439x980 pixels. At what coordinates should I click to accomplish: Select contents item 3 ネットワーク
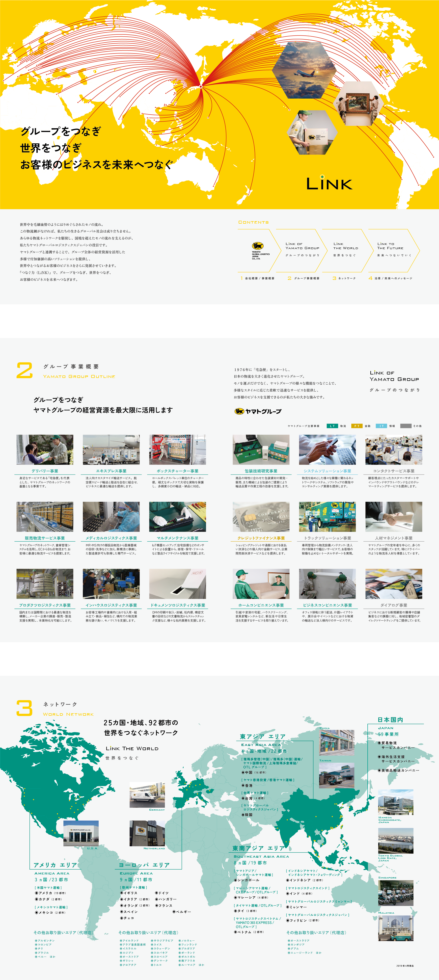tap(344, 278)
